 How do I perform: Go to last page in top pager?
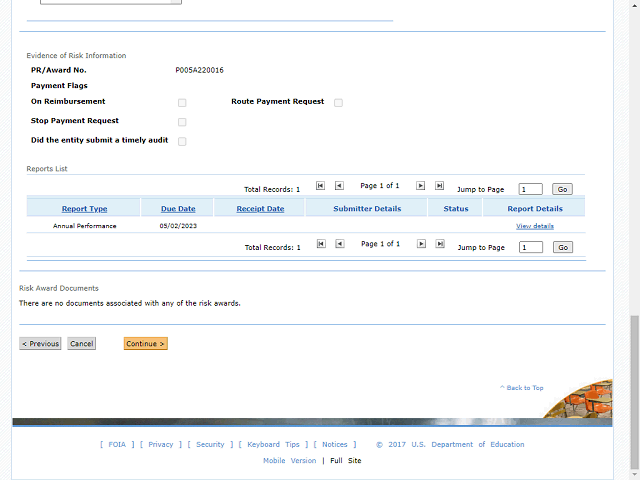click(x=439, y=186)
